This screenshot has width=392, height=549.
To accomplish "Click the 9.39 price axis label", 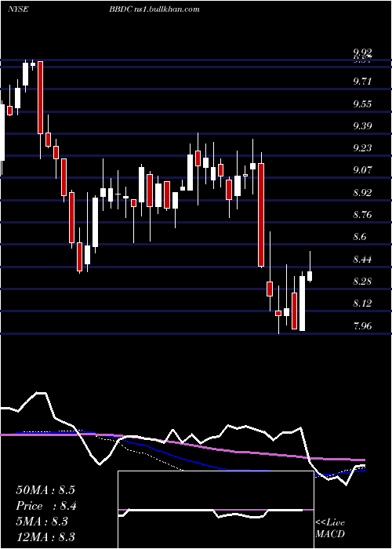I will [362, 126].
